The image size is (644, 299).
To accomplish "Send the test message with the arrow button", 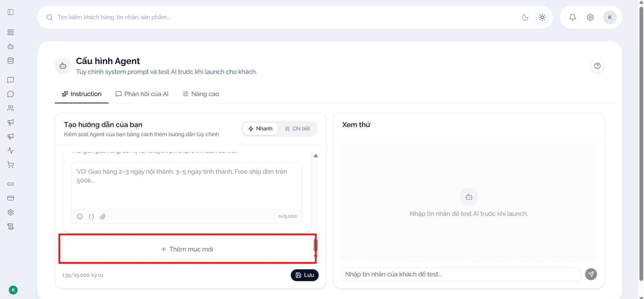I will point(591,274).
